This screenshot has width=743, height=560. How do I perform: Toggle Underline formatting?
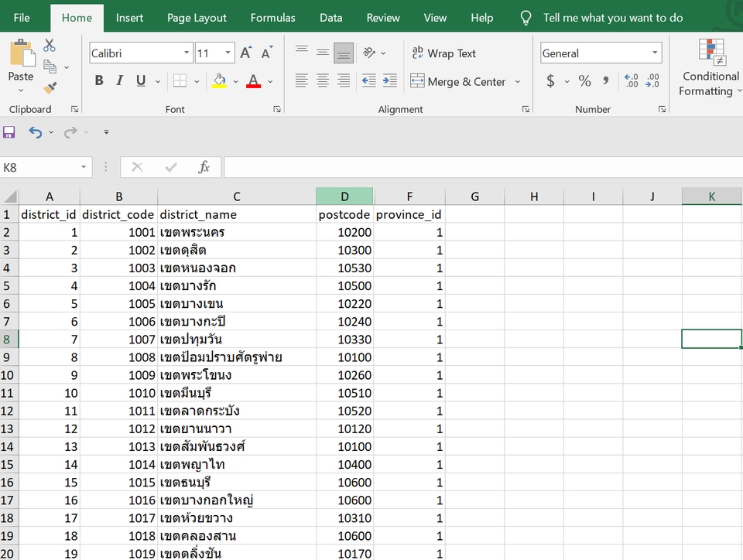(x=141, y=81)
